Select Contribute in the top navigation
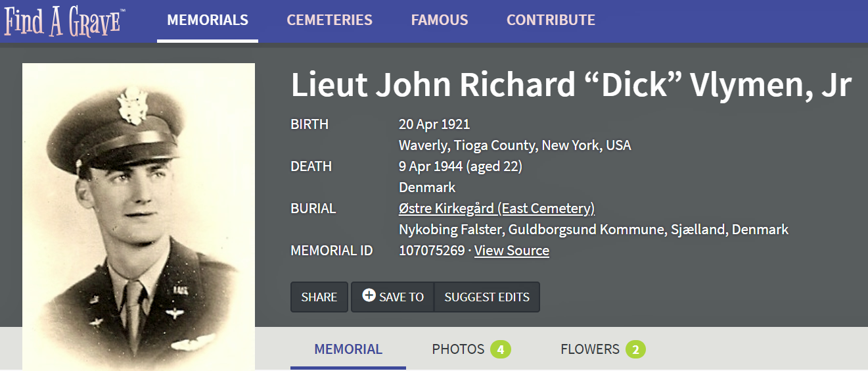Screen dimensions: 868x371 click(551, 20)
